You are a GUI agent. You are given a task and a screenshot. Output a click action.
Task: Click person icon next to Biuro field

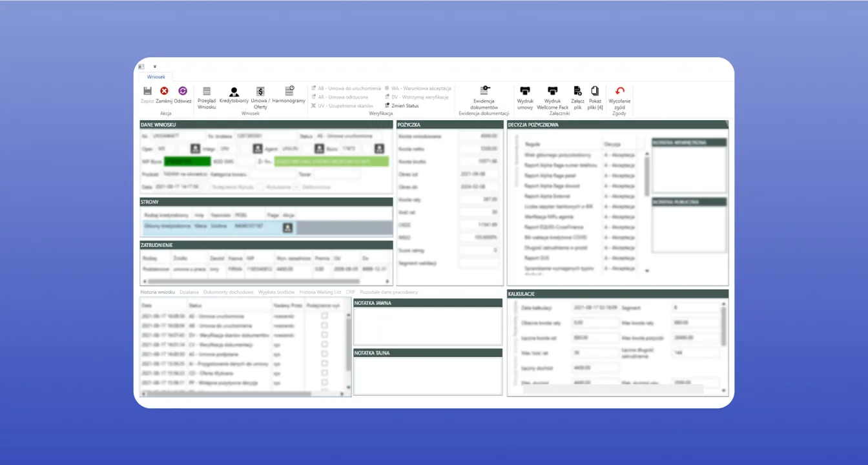point(378,149)
